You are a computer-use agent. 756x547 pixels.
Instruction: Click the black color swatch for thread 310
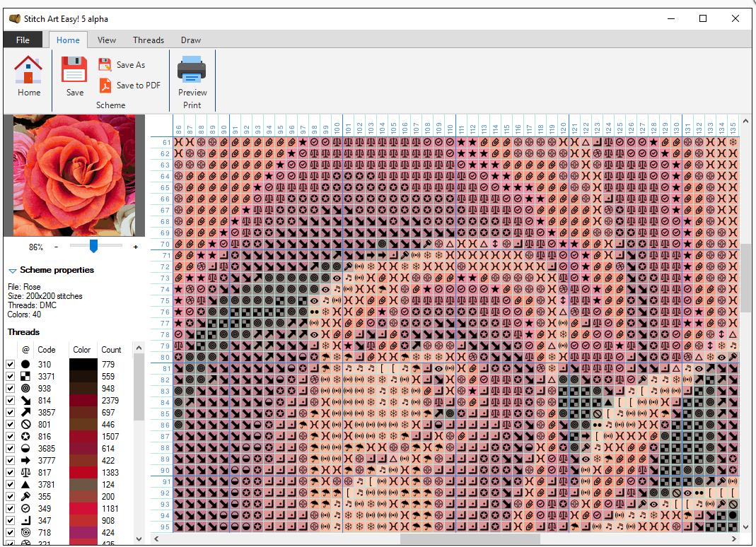pos(83,365)
